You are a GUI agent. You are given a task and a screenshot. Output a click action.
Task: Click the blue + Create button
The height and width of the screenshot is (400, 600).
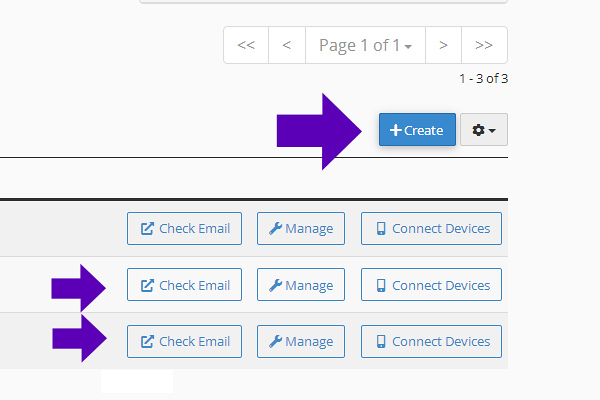coord(417,130)
